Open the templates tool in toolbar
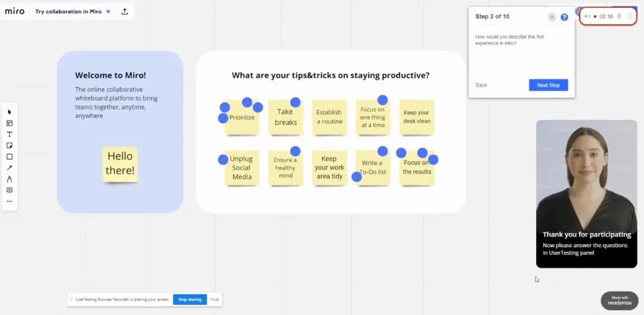Screen dimensions: 644x315 [10, 123]
